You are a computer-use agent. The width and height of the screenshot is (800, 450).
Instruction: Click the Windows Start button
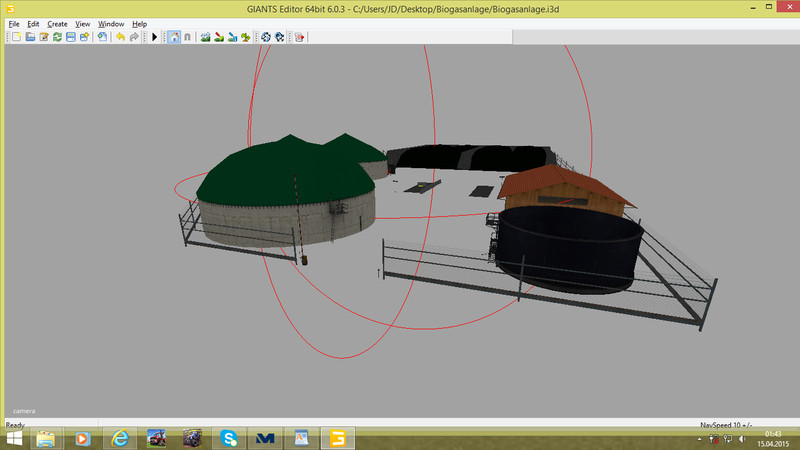click(x=14, y=438)
